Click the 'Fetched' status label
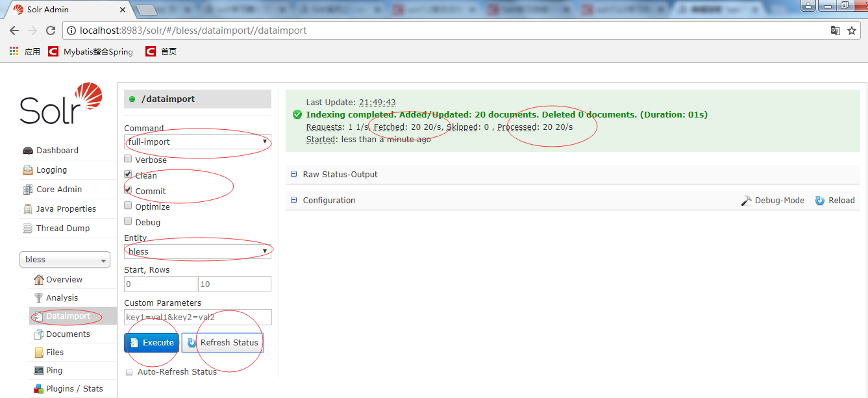 (390, 127)
